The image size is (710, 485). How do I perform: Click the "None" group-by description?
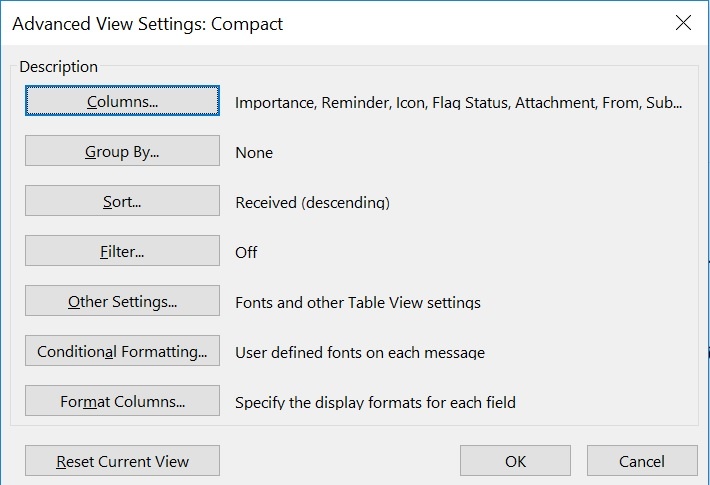click(254, 152)
